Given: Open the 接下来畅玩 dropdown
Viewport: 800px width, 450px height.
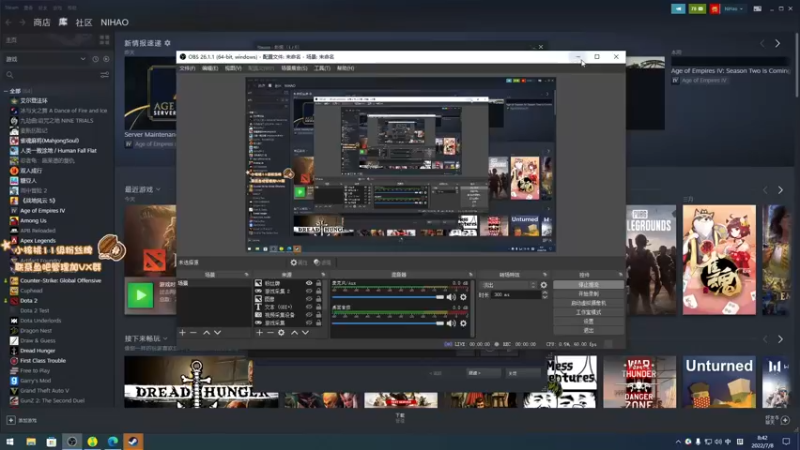Looking at the screenshot, I should click(x=165, y=338).
